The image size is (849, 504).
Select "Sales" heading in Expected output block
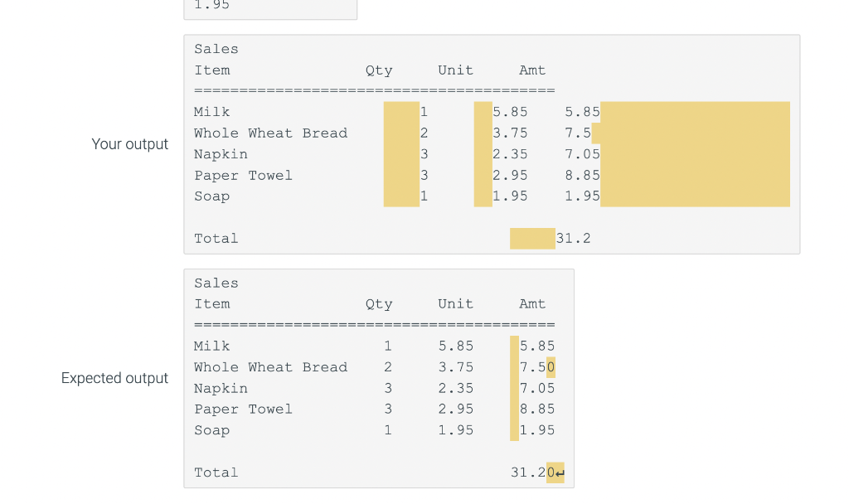click(216, 283)
